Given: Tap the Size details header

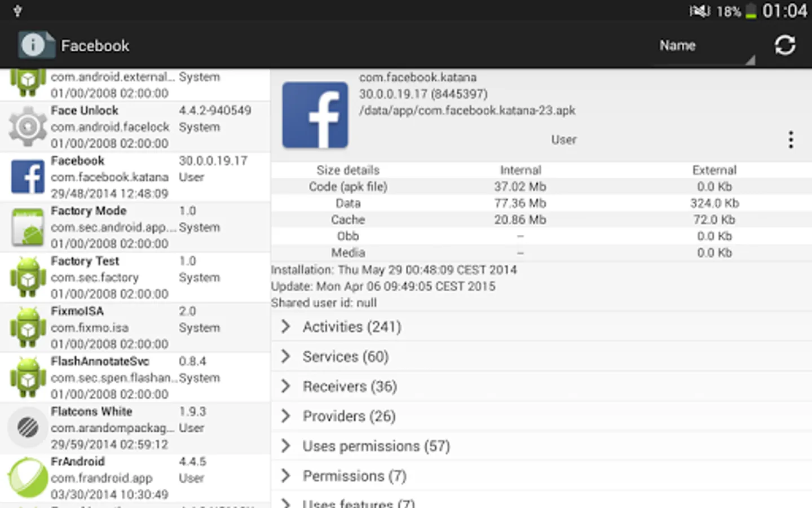Looking at the screenshot, I should [x=348, y=170].
